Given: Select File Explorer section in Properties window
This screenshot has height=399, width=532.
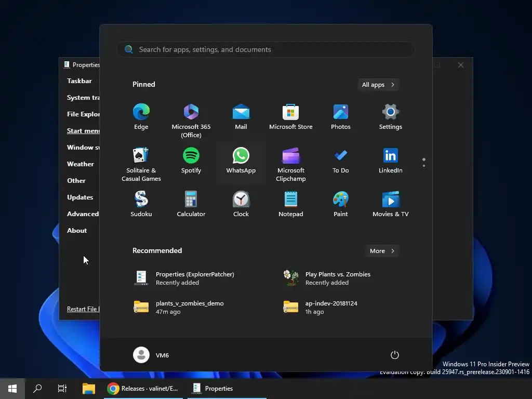Looking at the screenshot, I should click(83, 114).
